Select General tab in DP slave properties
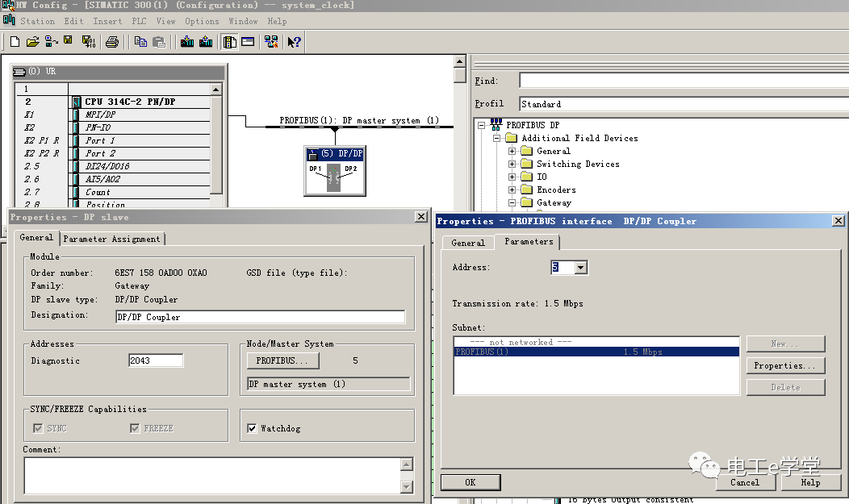The width and height of the screenshot is (849, 504). point(36,237)
